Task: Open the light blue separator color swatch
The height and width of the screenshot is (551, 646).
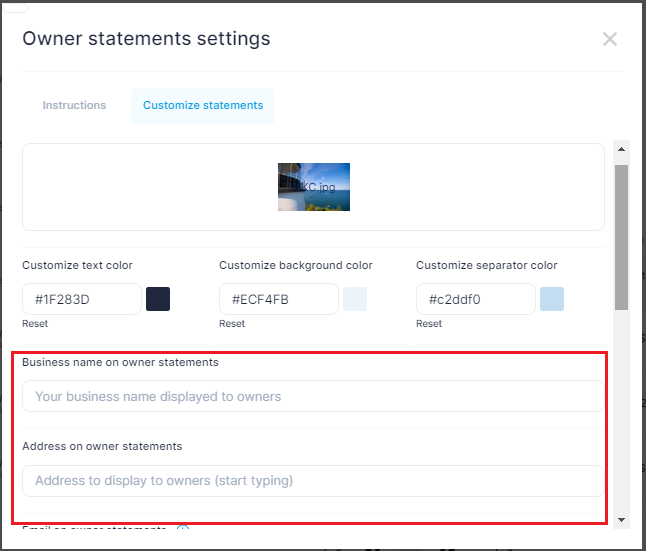Action: tap(552, 299)
